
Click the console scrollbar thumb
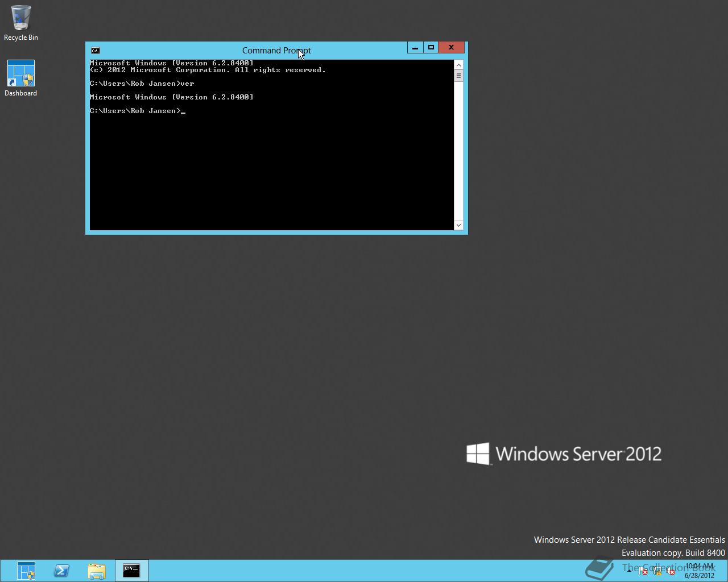[458, 76]
